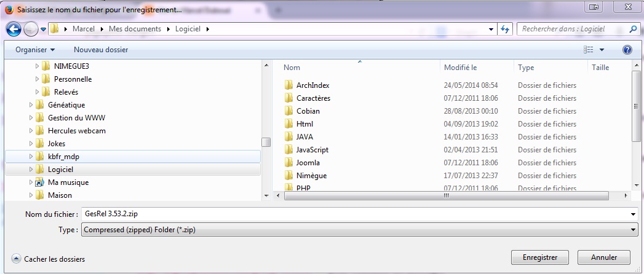Select Logiciel in the breadcrumb path
This screenshot has width=644, height=274.
pos(188,29)
